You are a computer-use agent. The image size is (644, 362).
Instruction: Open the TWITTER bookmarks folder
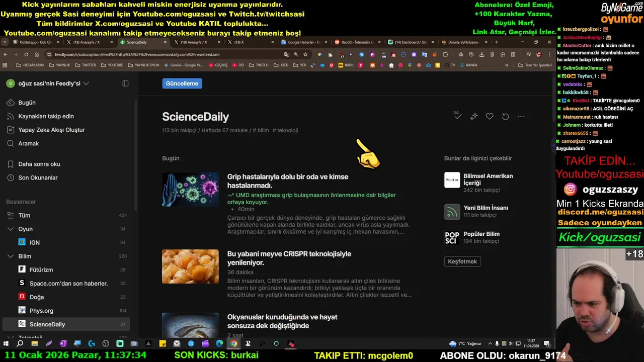tap(86, 65)
